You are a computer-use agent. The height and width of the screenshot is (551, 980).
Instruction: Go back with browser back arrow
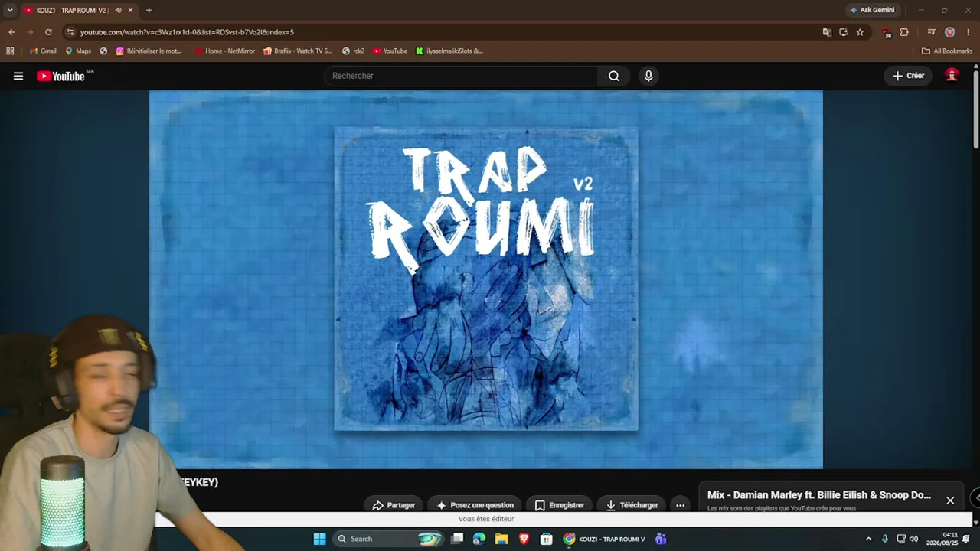point(11,32)
